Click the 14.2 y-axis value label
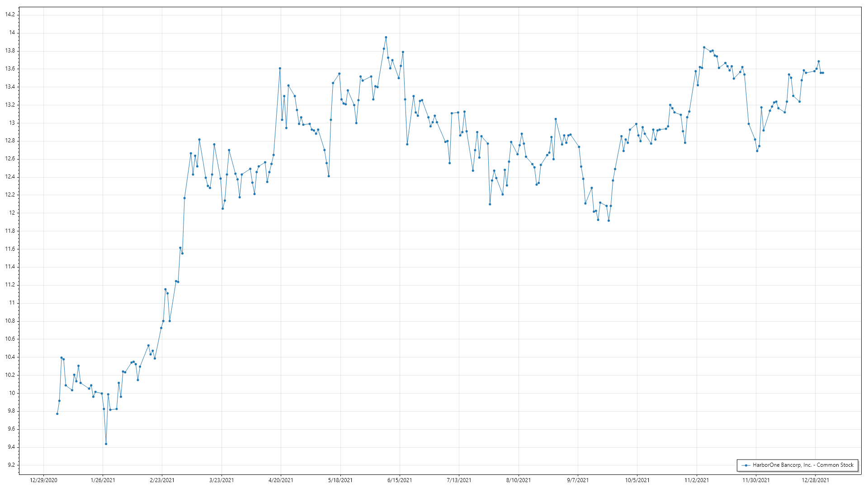 click(10, 14)
